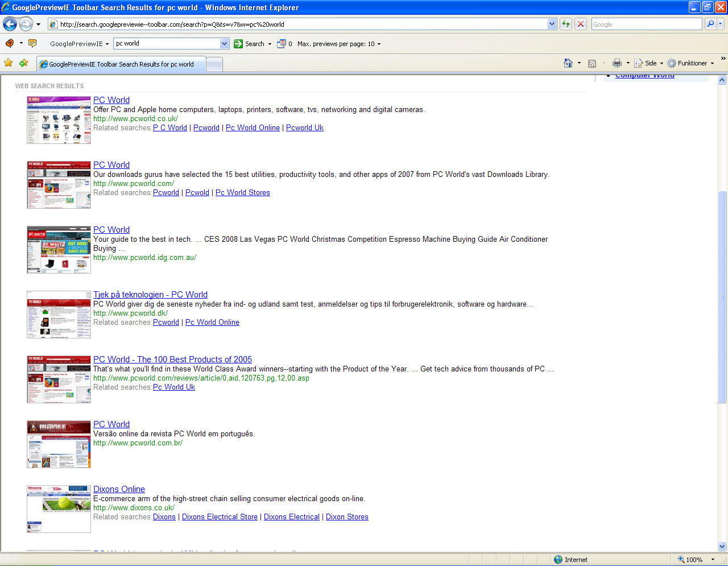Open 'PC World - The 100 Best Products of 2005'
Screen dimensions: 728x566
tap(172, 360)
